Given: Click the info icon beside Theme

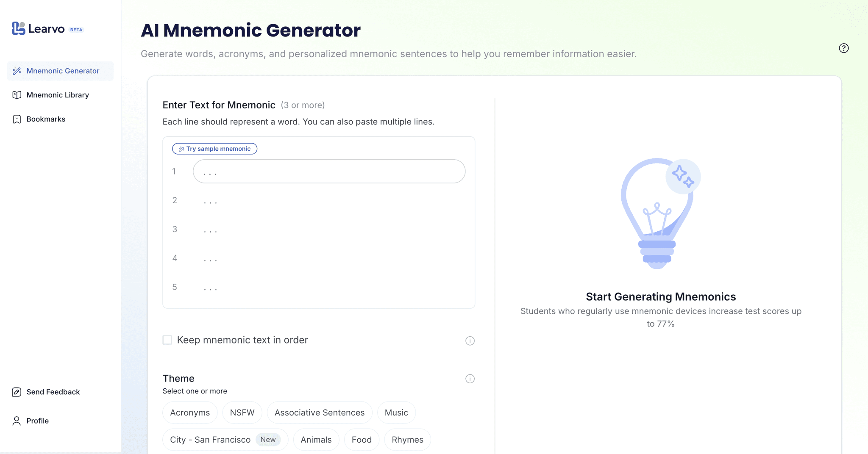Looking at the screenshot, I should click(x=470, y=379).
